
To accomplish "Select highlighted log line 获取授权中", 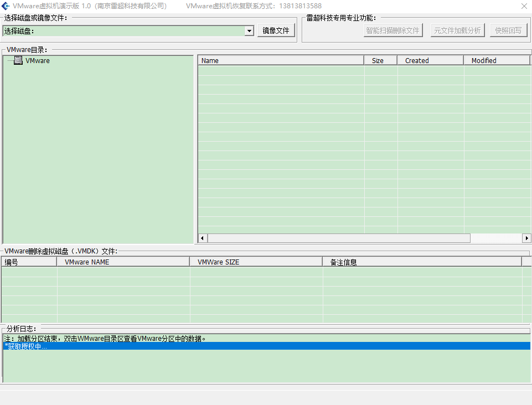I will 267,346.
